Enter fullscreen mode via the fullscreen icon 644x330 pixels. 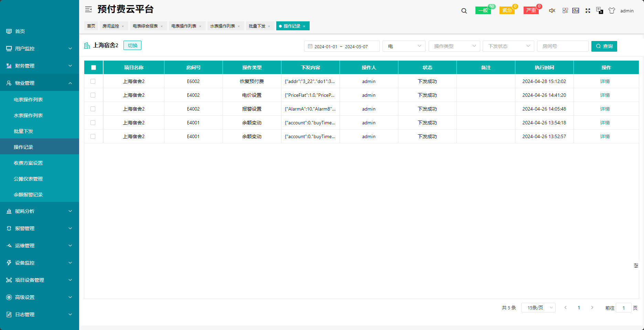coord(588,11)
